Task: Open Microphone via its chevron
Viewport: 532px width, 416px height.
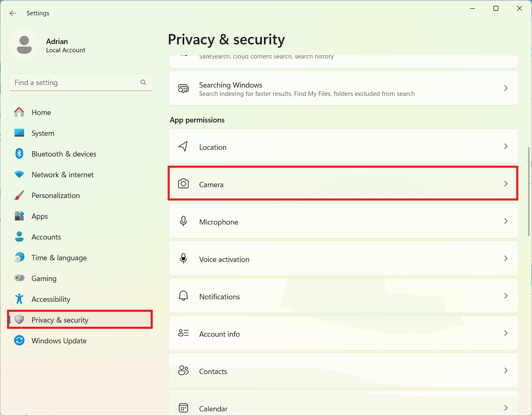Action: [x=506, y=221]
